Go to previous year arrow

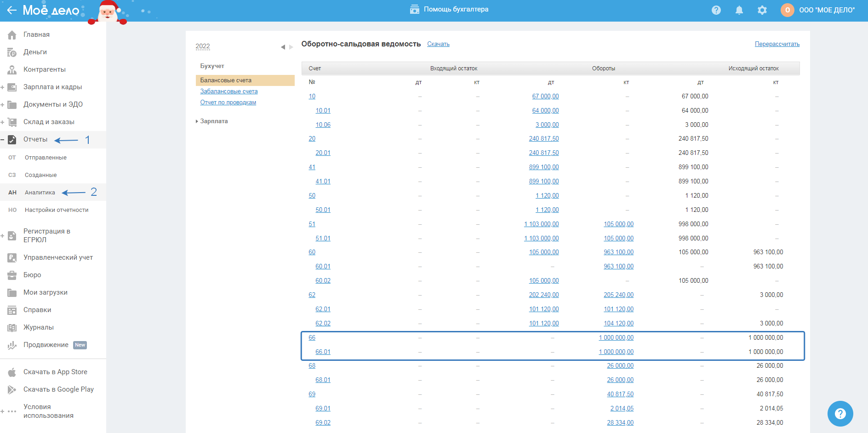[283, 47]
